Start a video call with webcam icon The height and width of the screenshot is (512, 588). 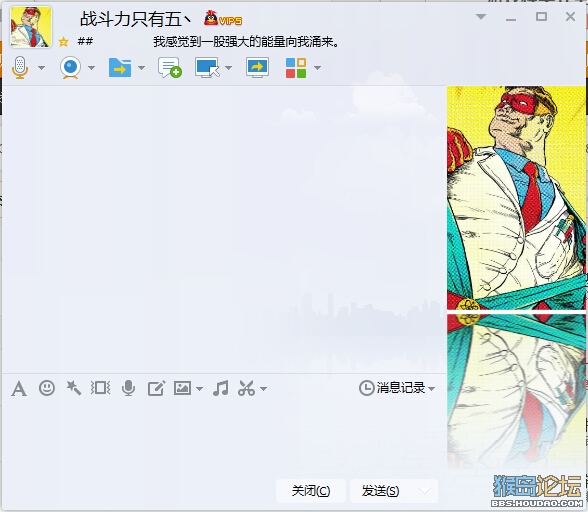coord(70,68)
